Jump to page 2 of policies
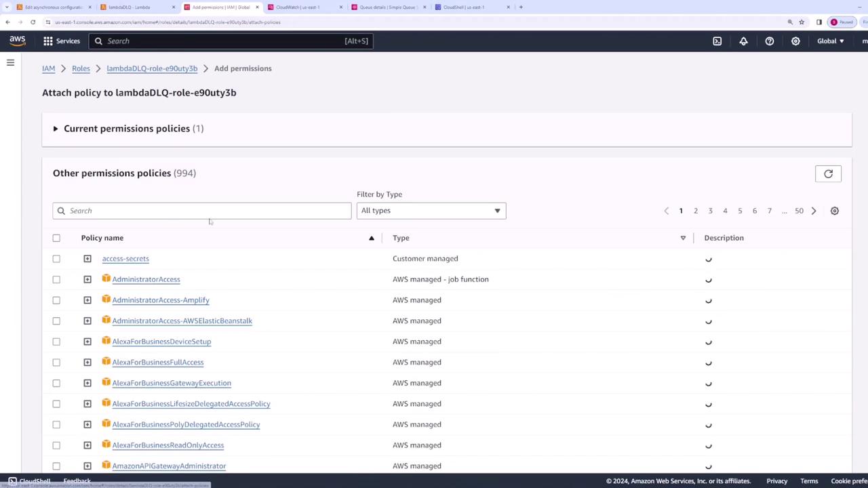This screenshot has width=868, height=488. [696, 211]
